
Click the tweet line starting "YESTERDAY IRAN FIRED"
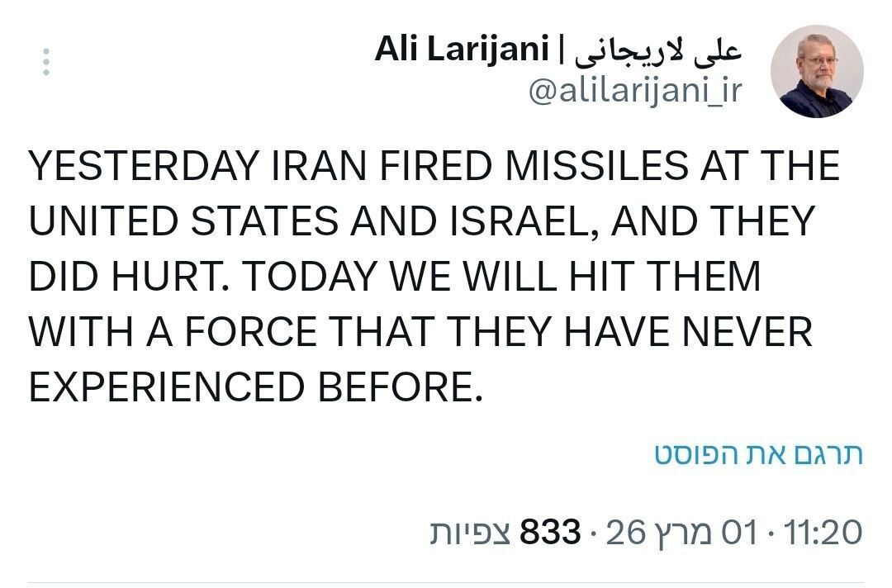(434, 167)
